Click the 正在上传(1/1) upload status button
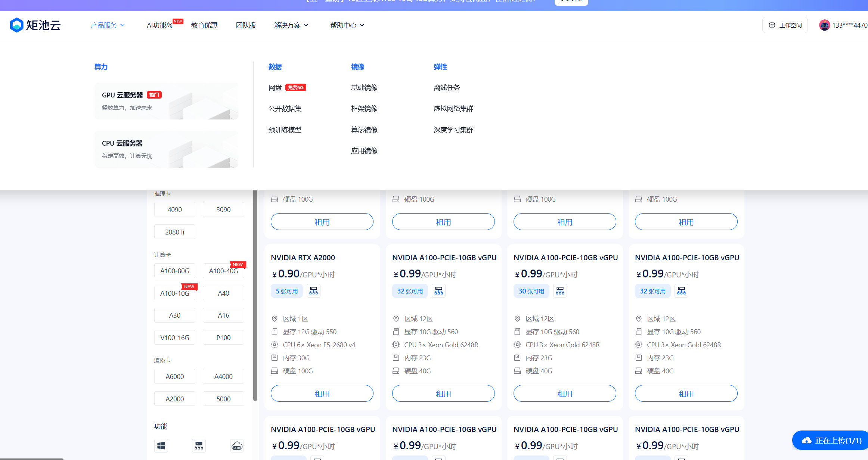The height and width of the screenshot is (460, 868). (831, 441)
